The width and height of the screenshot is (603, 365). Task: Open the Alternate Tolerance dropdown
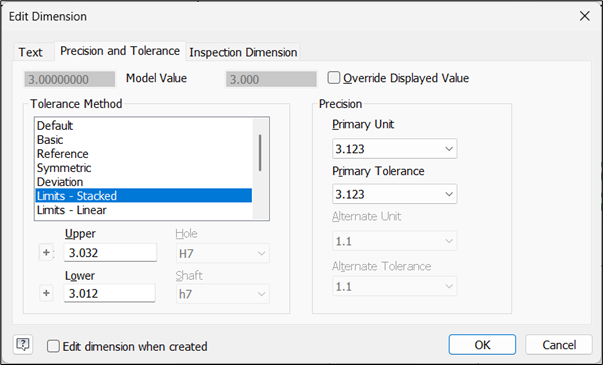(x=395, y=287)
